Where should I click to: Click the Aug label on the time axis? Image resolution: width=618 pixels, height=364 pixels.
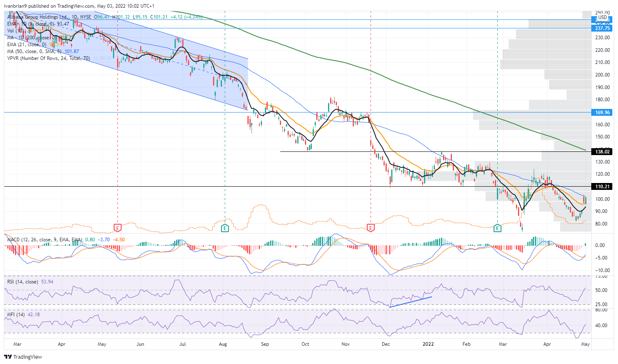click(223, 344)
